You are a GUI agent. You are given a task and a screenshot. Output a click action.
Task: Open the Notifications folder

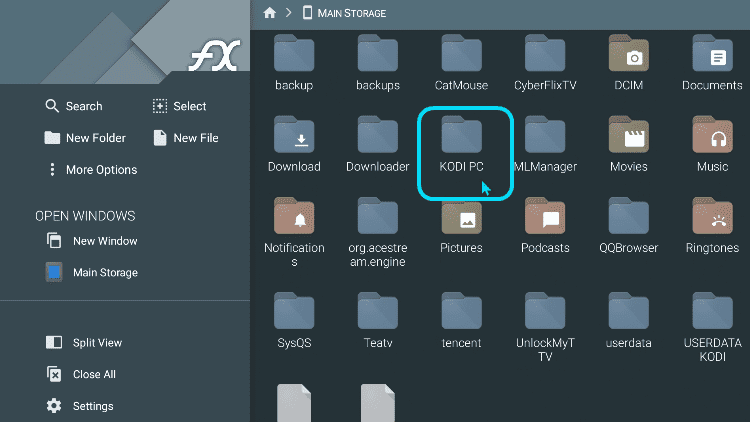click(294, 232)
